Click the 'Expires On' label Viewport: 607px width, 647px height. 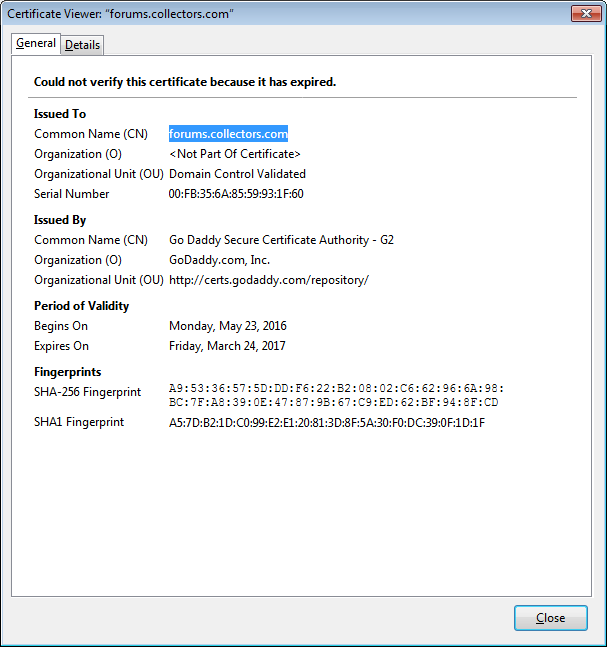[61, 346]
